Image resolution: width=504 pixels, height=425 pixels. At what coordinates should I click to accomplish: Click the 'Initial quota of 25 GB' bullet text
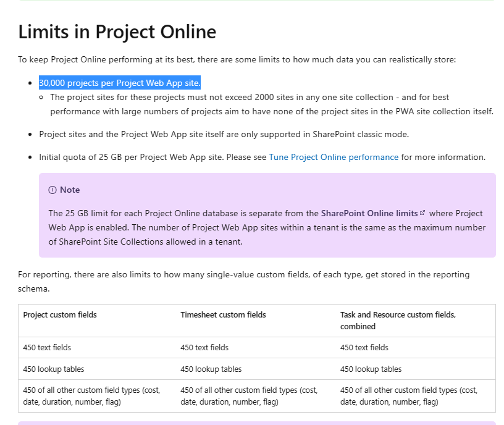[262, 157]
